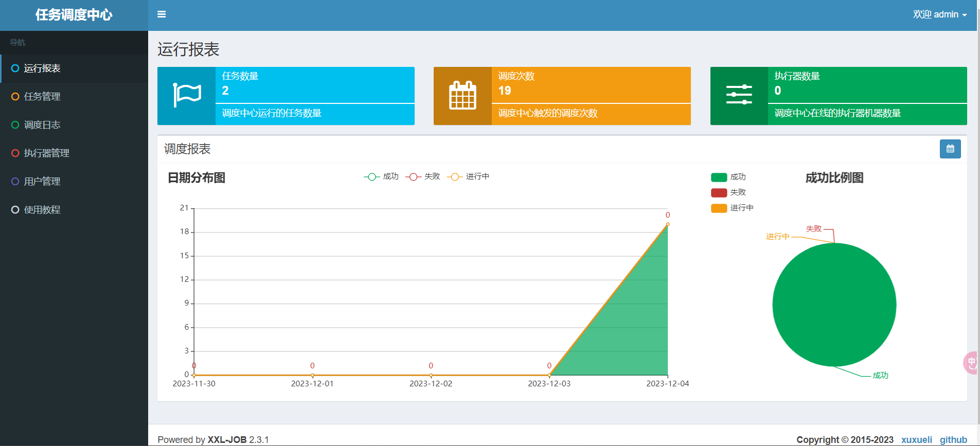Click the 2023-11-30 axis label
Viewport: 980px width, 446px height.
tap(194, 384)
